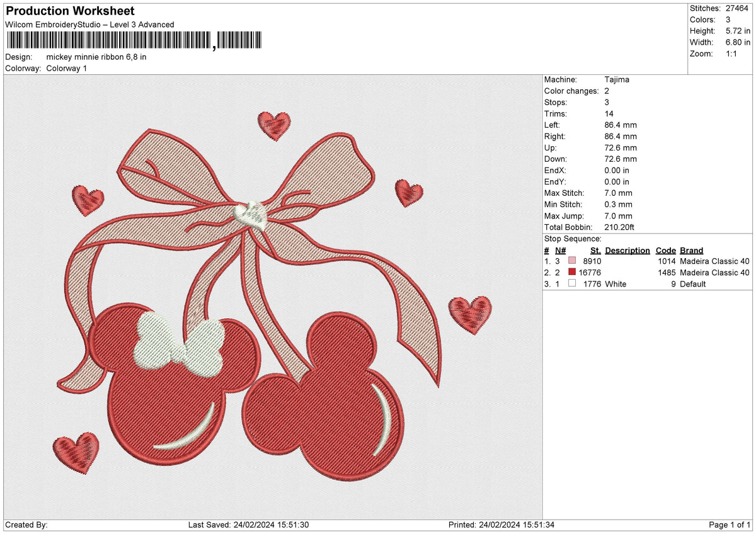This screenshot has height=534, width=756.
Task: Click the red thread swatch for code 1485
Action: point(572,273)
